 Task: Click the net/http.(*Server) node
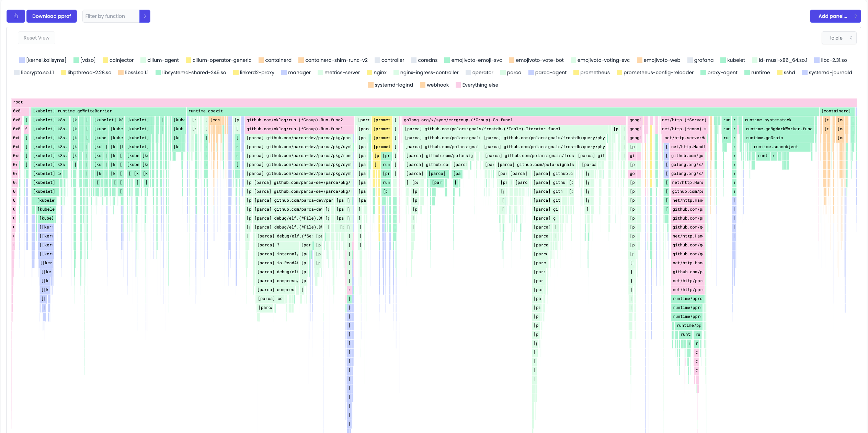pyautogui.click(x=684, y=120)
